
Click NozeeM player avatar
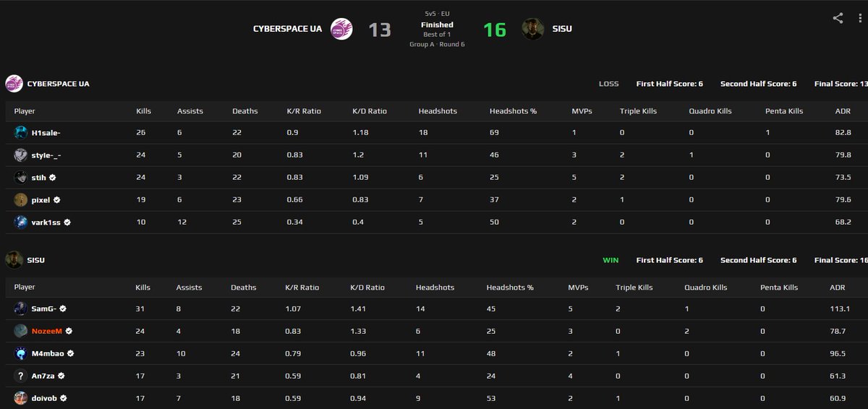[21, 331]
